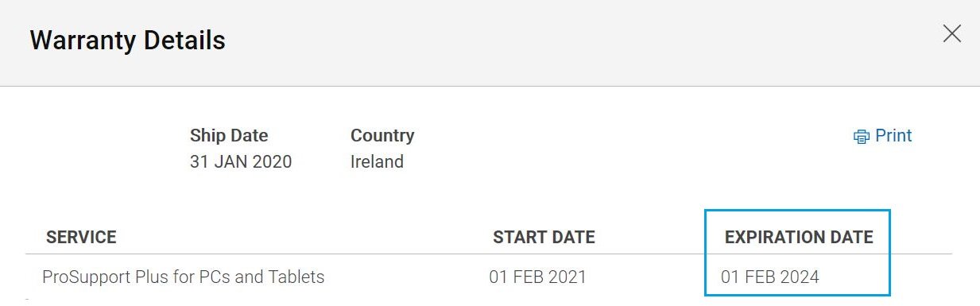Close the Warranty Details dialog
Image resolution: width=980 pixels, height=306 pixels.
951,33
